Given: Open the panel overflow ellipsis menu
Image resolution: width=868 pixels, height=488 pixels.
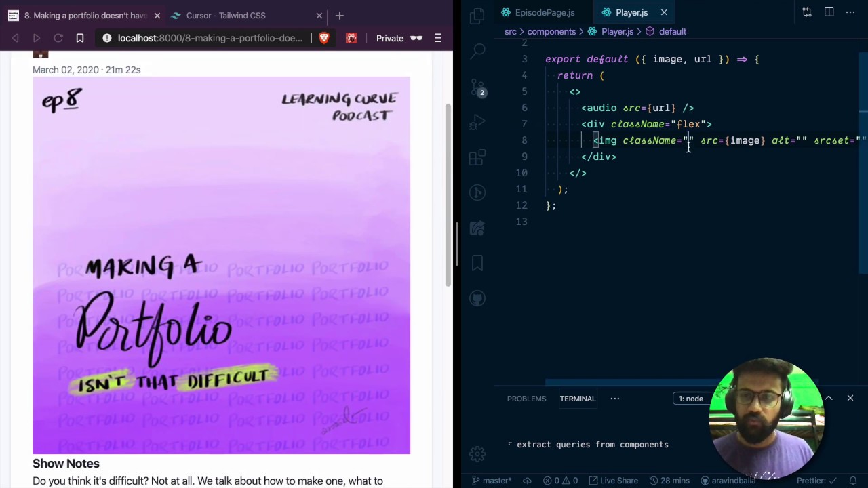Looking at the screenshot, I should coord(615,399).
